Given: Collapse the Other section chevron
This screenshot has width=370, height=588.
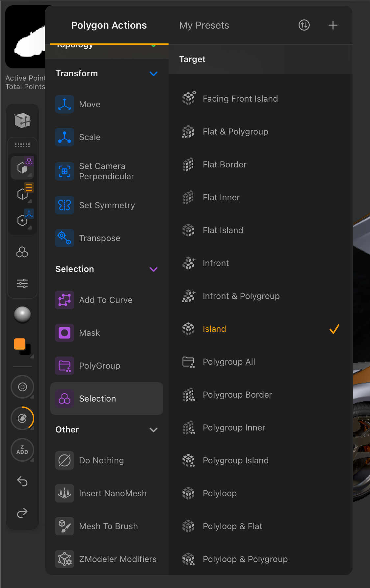Looking at the screenshot, I should click(153, 429).
